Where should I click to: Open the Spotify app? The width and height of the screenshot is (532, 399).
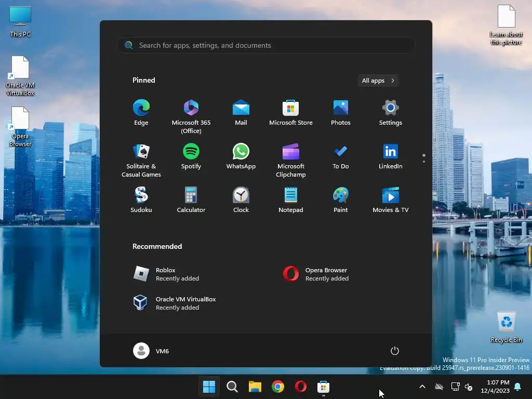191,156
